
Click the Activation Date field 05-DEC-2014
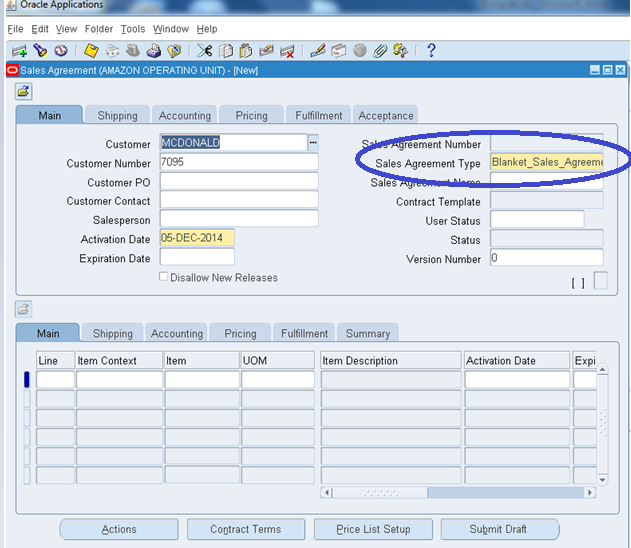197,237
